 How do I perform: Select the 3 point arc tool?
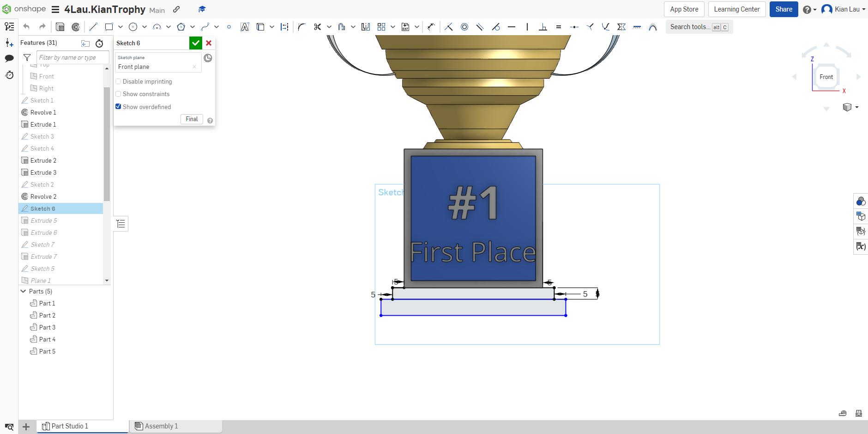point(157,27)
